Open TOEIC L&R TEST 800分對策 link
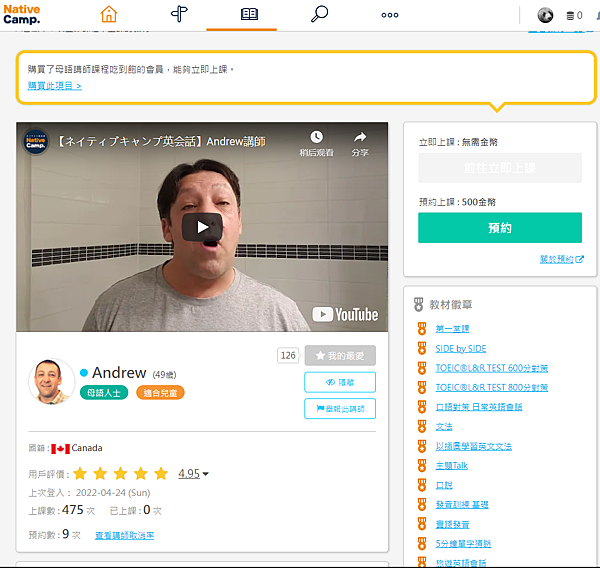Screen dimensions: 600x568 (x=492, y=387)
